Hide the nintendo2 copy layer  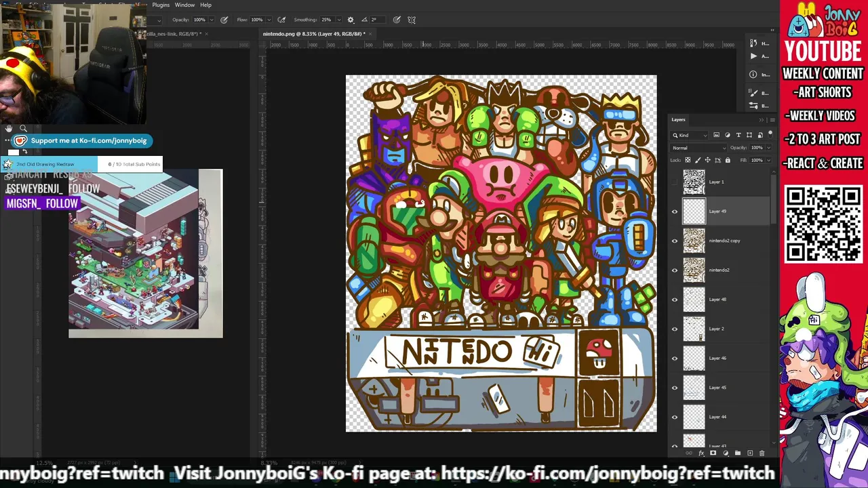[674, 241]
